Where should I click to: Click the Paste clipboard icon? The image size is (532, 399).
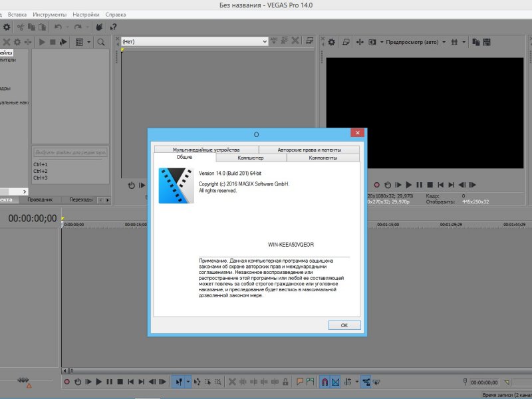coord(42,27)
